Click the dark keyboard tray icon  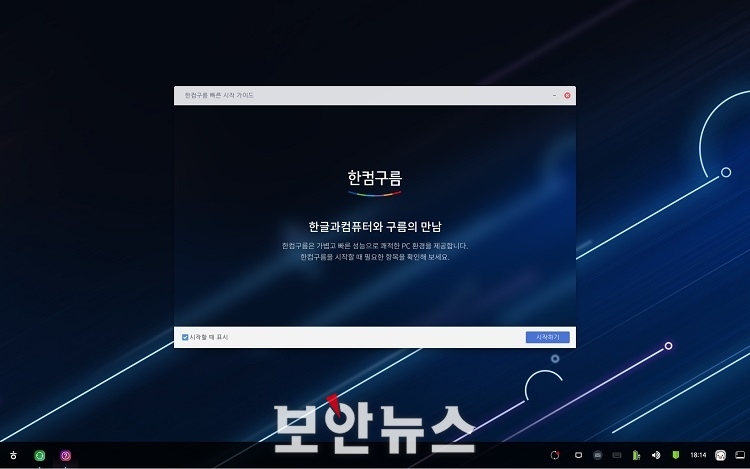(617, 455)
